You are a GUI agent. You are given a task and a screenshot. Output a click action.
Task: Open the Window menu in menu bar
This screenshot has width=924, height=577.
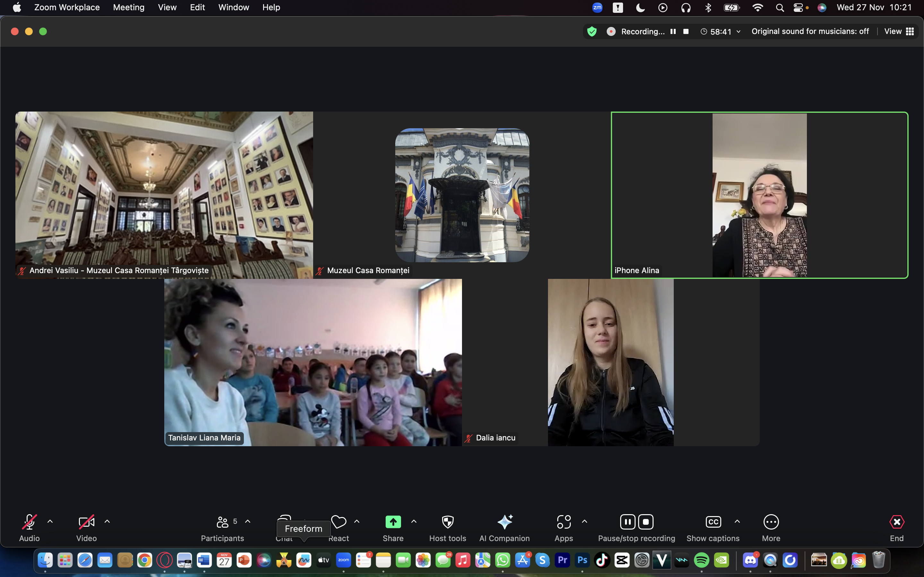click(233, 7)
